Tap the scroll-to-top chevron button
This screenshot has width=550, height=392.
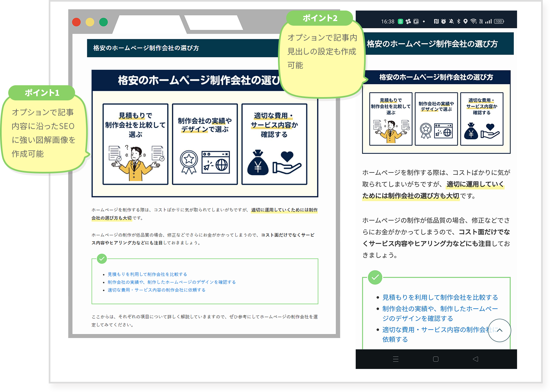499,330
